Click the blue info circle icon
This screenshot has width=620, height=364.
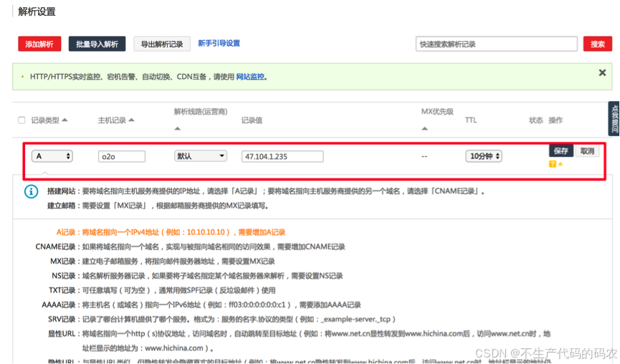point(32,192)
